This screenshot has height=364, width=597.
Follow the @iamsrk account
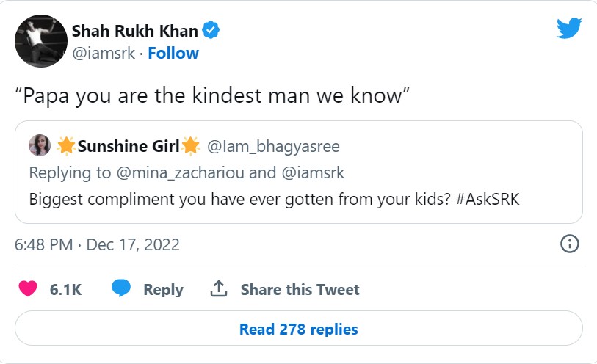tap(173, 53)
